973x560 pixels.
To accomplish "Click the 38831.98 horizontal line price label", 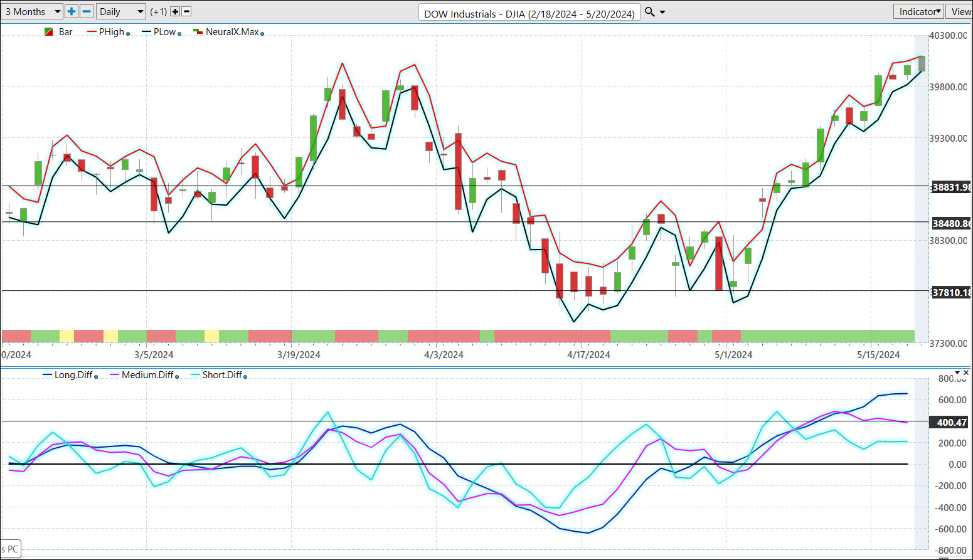I will (950, 188).
